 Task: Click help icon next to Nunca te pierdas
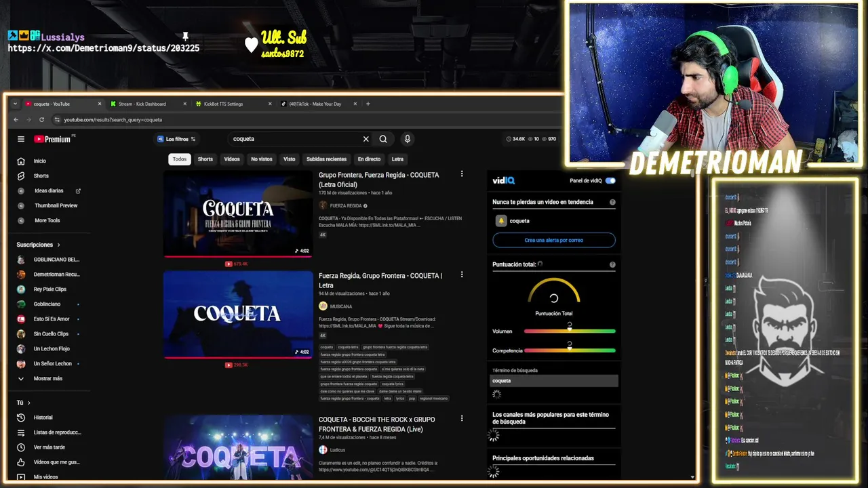(612, 202)
